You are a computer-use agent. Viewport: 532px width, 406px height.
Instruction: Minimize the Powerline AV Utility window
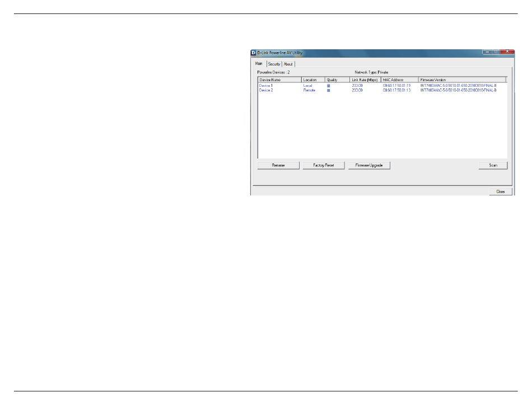tap(487, 52)
